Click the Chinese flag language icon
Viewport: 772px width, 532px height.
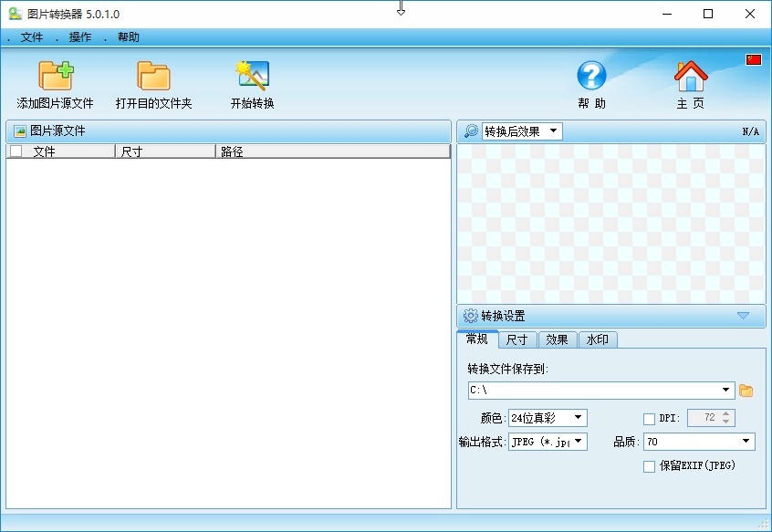click(x=753, y=59)
